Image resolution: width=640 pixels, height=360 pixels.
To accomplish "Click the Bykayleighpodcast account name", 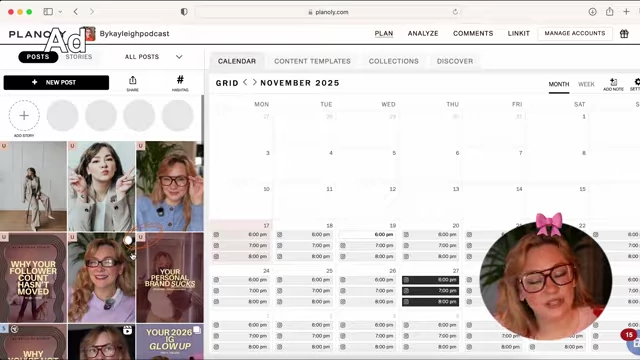I will pyautogui.click(x=134, y=34).
